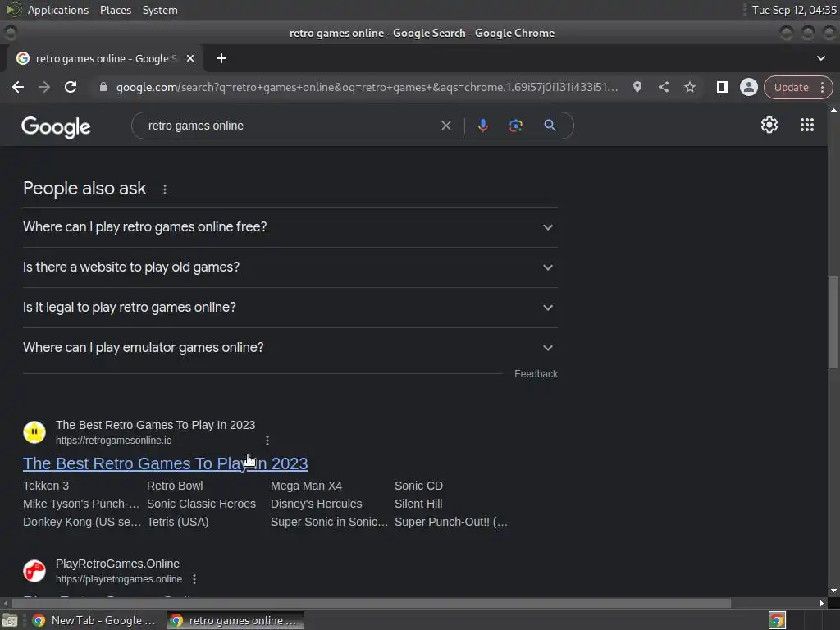
Task: Expand 'Is it legal to play retro games online?'
Action: point(290,308)
